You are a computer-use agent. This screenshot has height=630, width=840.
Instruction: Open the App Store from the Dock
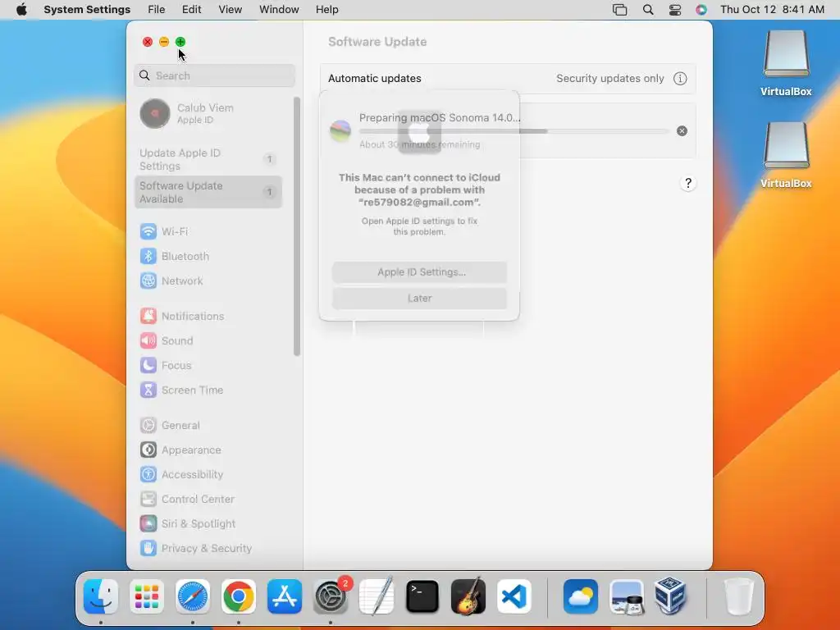point(285,596)
